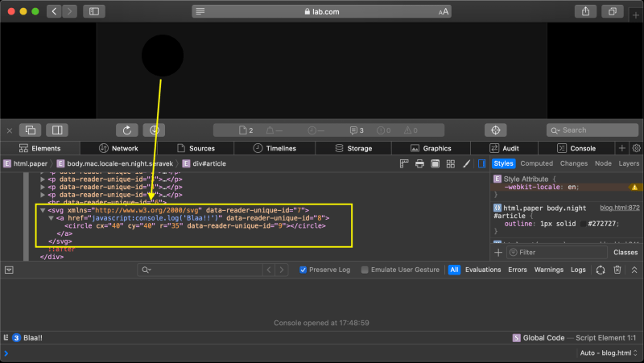Switch to the Elements tab
Viewport: 644px width, 363px height.
click(x=39, y=148)
